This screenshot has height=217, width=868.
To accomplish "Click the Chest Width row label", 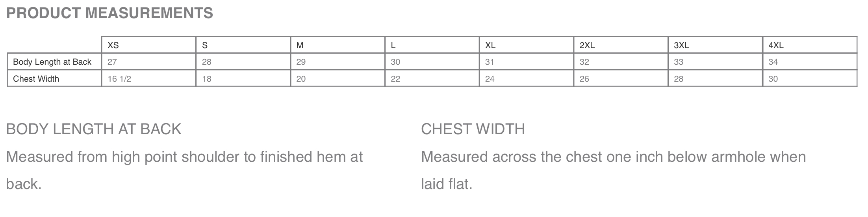I will tap(36, 79).
